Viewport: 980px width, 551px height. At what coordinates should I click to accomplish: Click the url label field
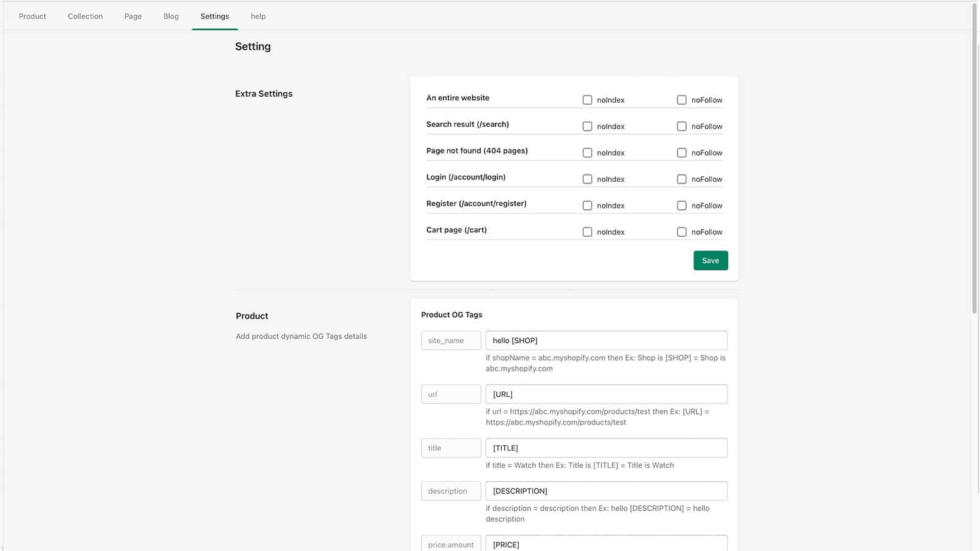click(451, 394)
